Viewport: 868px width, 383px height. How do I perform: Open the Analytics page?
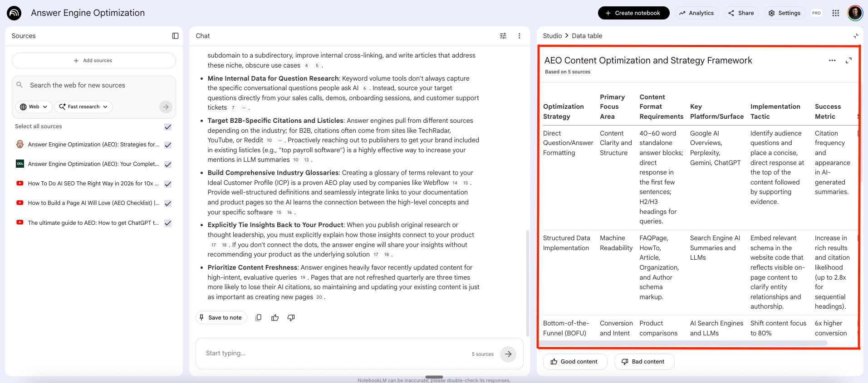(696, 13)
